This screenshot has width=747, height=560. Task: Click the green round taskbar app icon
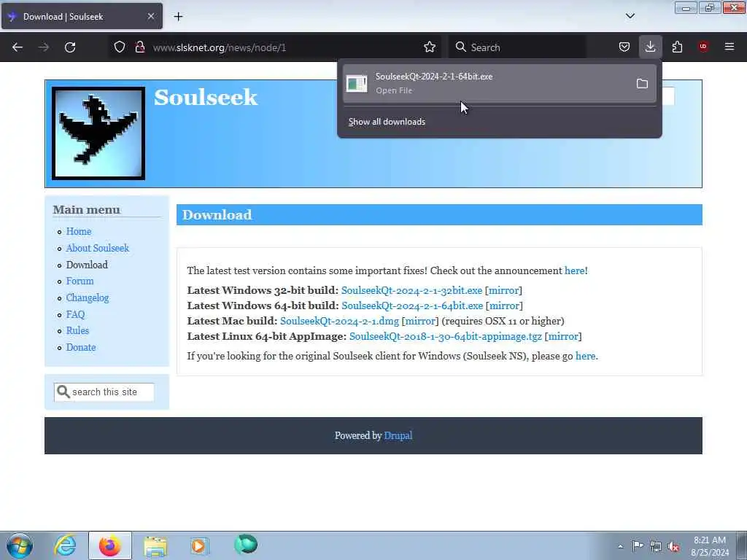pyautogui.click(x=246, y=544)
